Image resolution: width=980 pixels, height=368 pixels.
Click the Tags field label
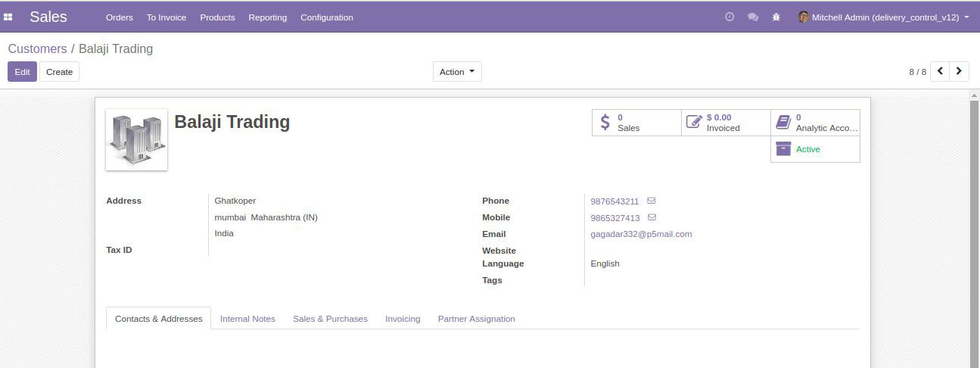(x=492, y=280)
